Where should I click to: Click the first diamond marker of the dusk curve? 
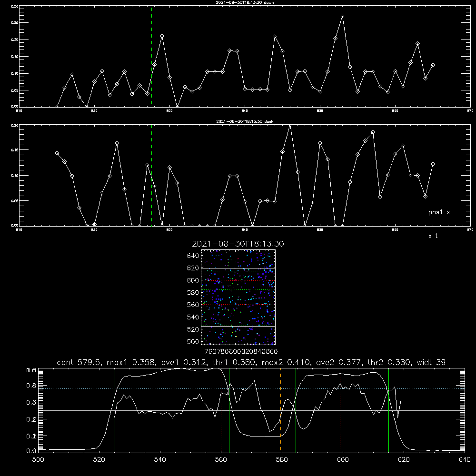click(x=57, y=153)
